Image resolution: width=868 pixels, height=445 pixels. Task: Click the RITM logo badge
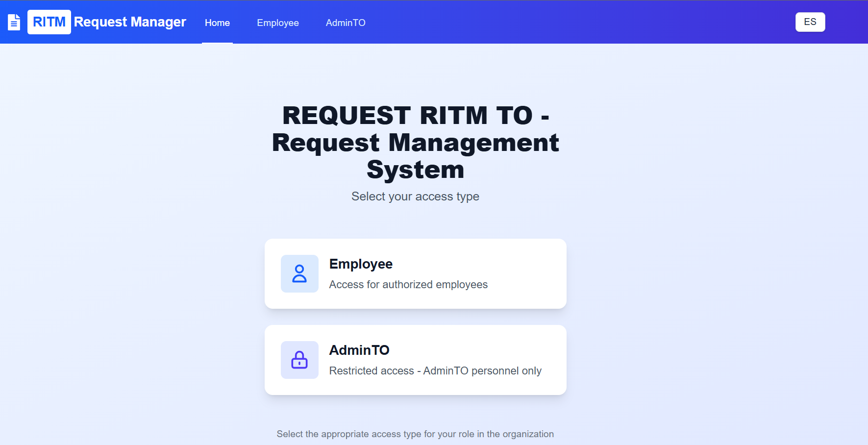pos(49,22)
